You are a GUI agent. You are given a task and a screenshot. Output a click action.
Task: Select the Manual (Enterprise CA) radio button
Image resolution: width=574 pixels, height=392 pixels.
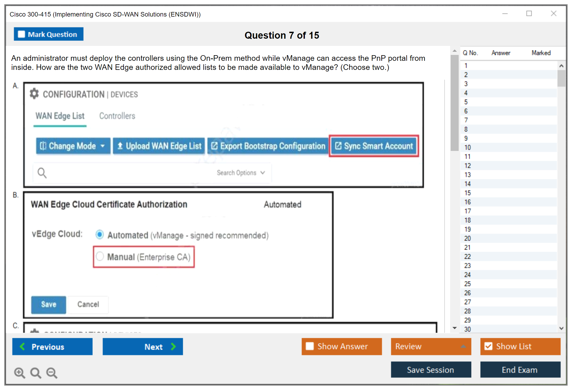pyautogui.click(x=100, y=256)
